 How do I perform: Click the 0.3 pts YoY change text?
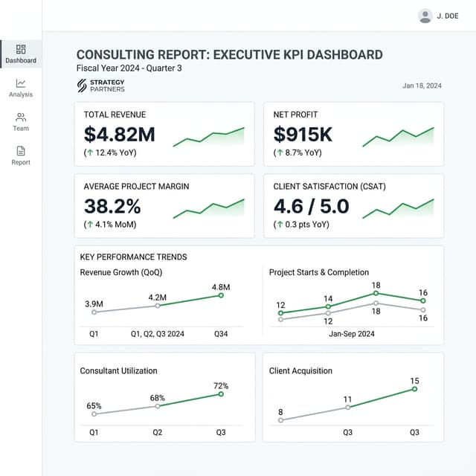[301, 225]
